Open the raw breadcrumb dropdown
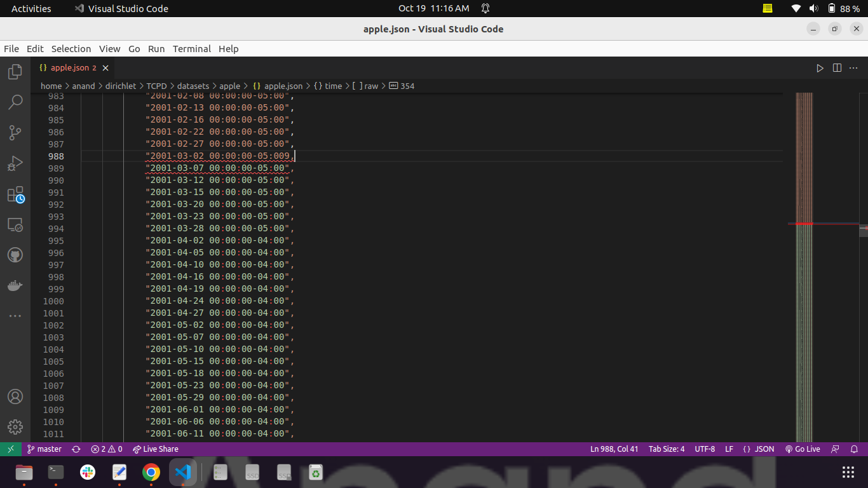The width and height of the screenshot is (868, 488). 366,86
